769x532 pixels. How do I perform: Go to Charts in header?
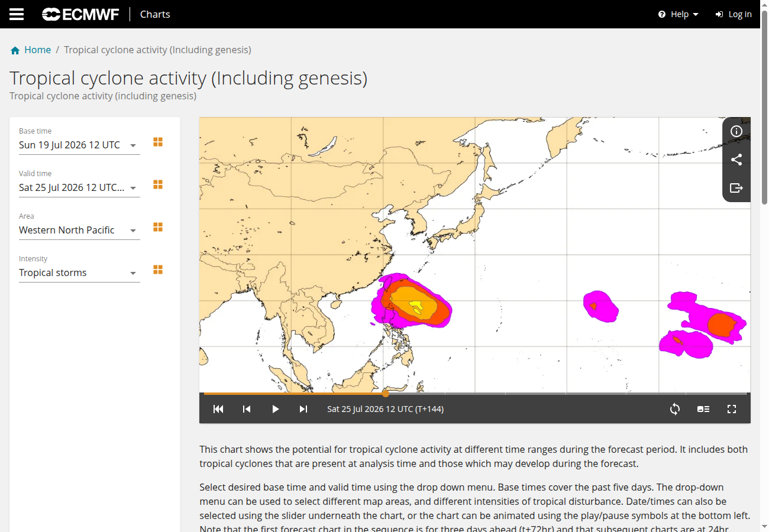point(155,14)
